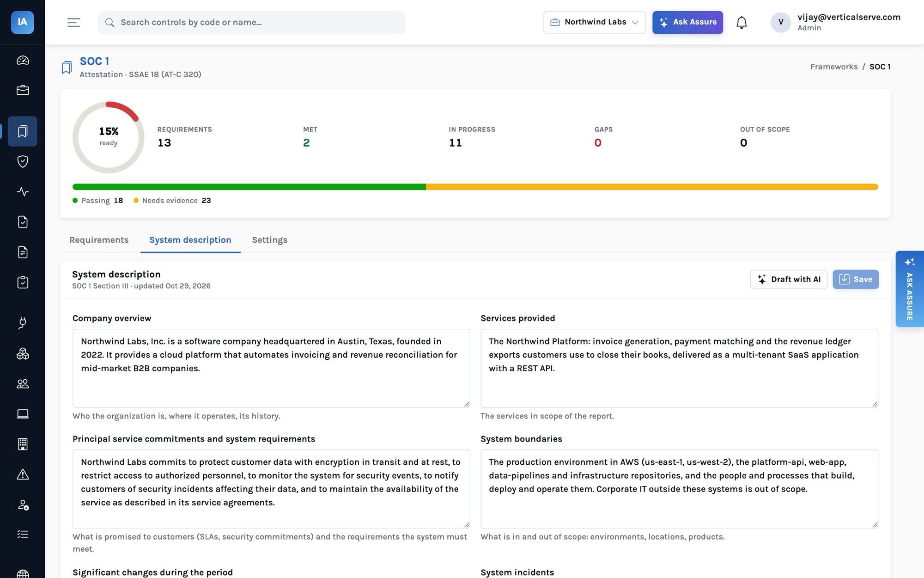The height and width of the screenshot is (578, 924).
Task: Click the Services provided resize handle
Action: click(875, 404)
